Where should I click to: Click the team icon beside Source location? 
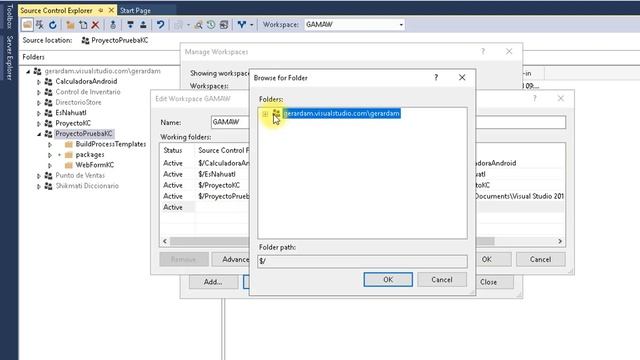85,40
